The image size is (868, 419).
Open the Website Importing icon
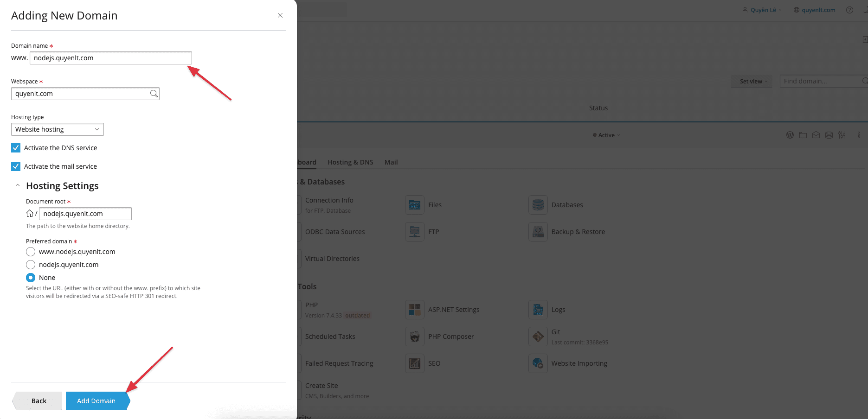(538, 363)
